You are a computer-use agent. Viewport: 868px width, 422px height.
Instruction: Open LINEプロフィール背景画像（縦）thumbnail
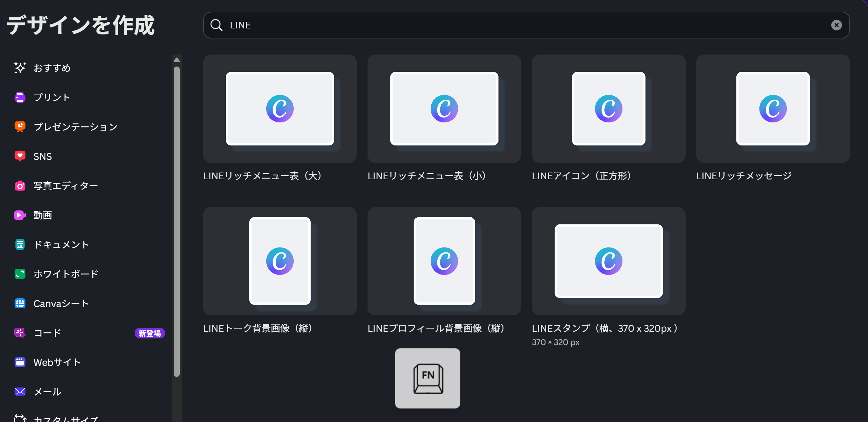[444, 261]
